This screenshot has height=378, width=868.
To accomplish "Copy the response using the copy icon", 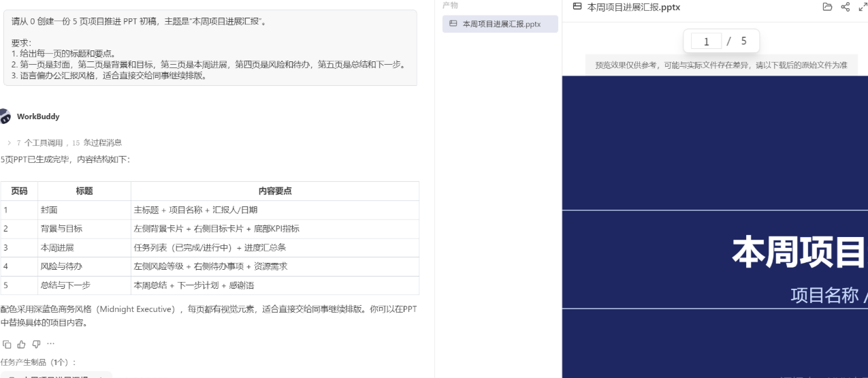I will (x=7, y=344).
